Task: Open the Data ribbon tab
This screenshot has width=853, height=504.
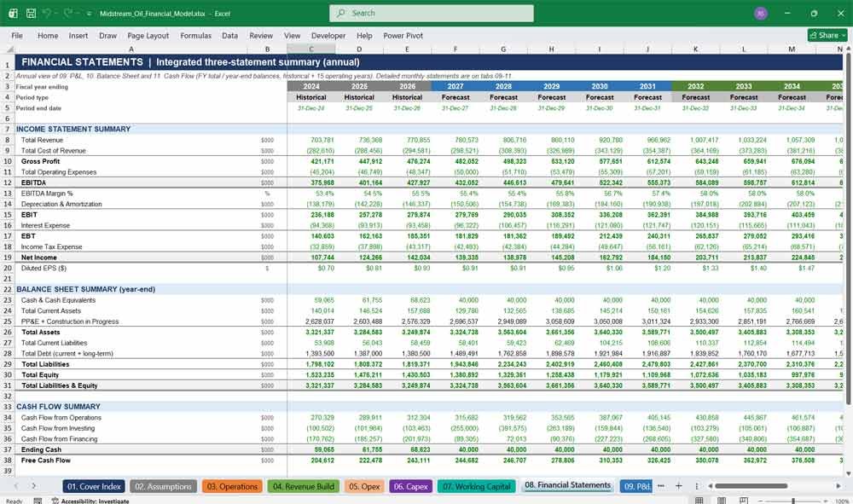Action: (229, 35)
